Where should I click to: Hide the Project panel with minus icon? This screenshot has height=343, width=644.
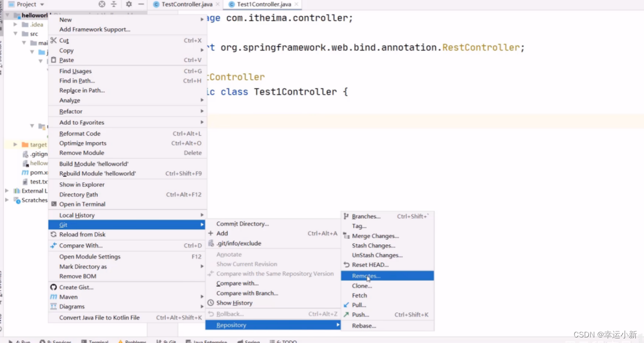pyautogui.click(x=141, y=4)
